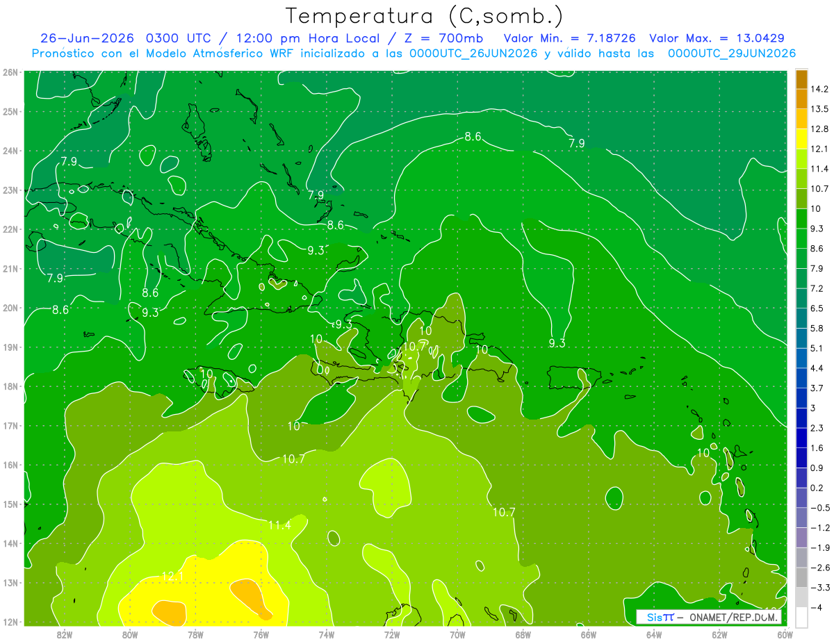Click the colorbar swatch between 13.5 and 14.2
The height and width of the screenshot is (644, 834).
coord(801,99)
